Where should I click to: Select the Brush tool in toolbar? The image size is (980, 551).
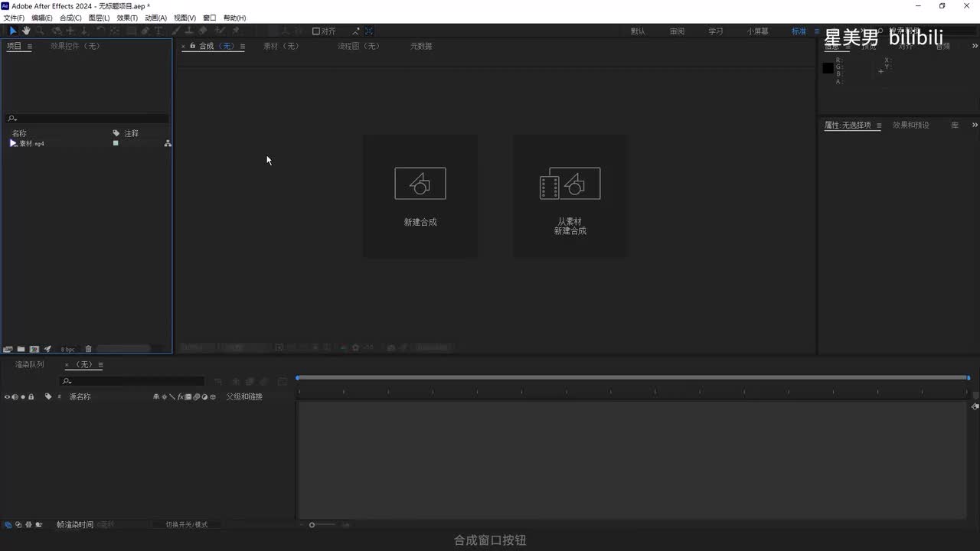coord(177,31)
